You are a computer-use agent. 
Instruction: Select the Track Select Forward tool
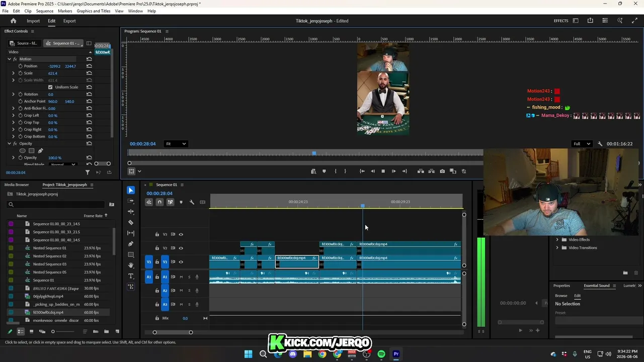click(x=131, y=201)
